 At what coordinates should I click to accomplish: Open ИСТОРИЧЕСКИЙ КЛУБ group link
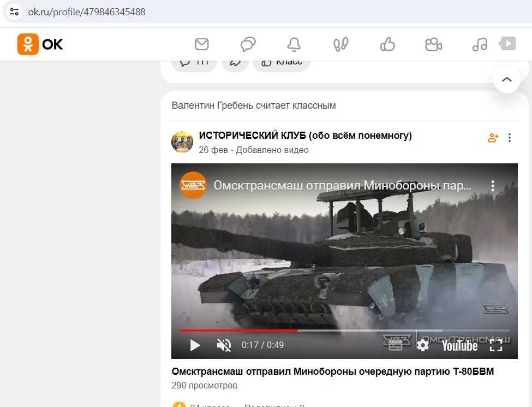305,135
